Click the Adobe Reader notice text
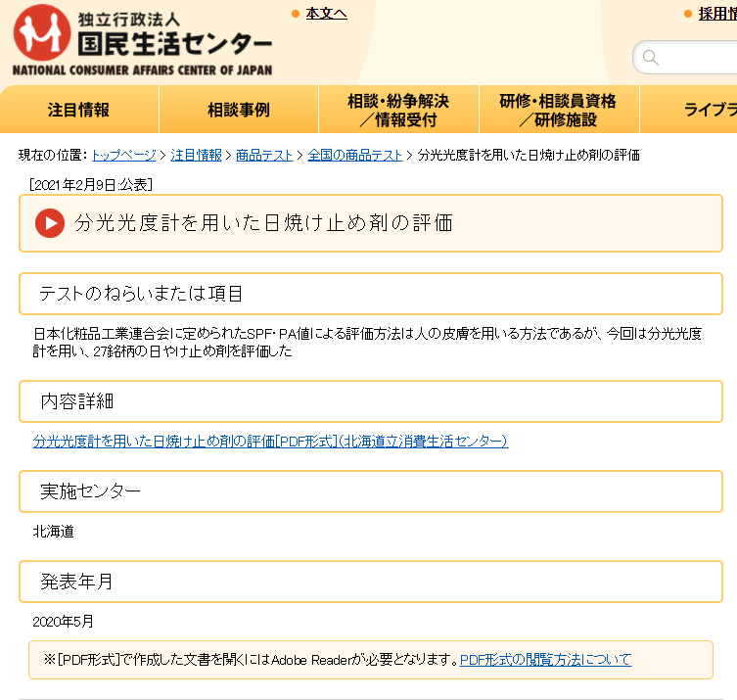 (x=251, y=660)
